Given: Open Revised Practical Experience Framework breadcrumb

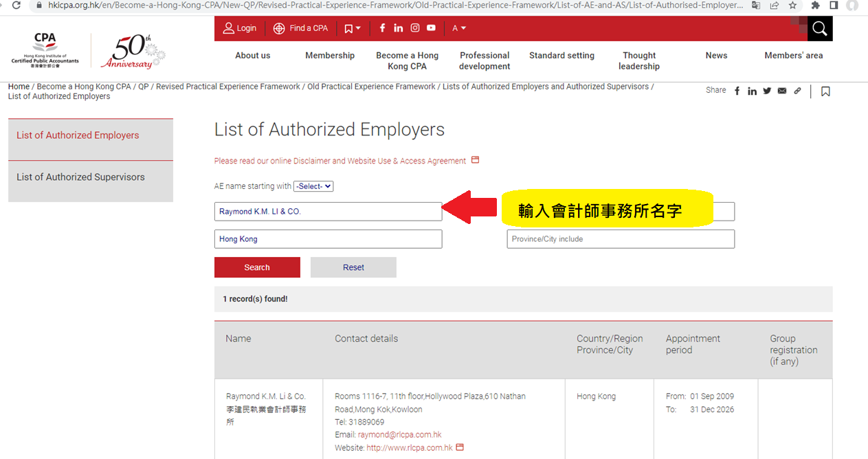Looking at the screenshot, I should [228, 87].
